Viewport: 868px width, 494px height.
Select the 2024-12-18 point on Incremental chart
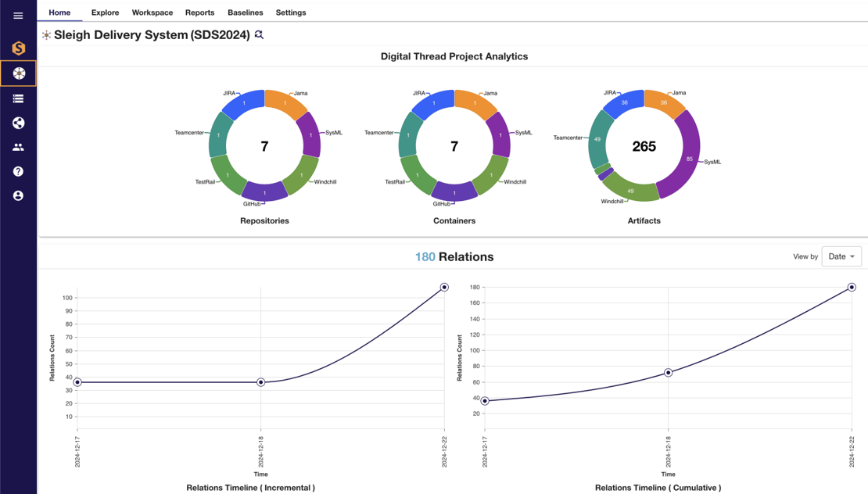pyautogui.click(x=260, y=382)
